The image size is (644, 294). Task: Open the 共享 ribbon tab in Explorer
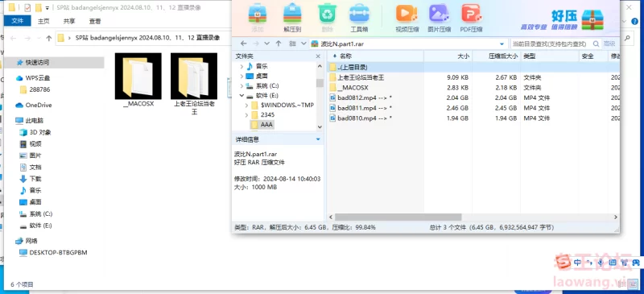69,21
